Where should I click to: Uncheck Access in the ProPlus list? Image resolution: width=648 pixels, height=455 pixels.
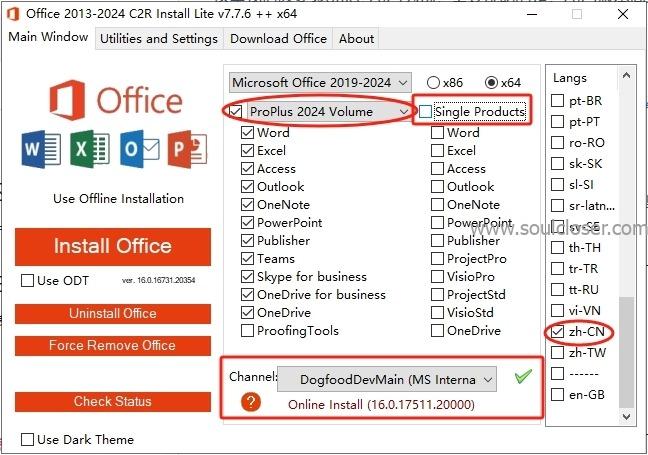click(x=248, y=169)
